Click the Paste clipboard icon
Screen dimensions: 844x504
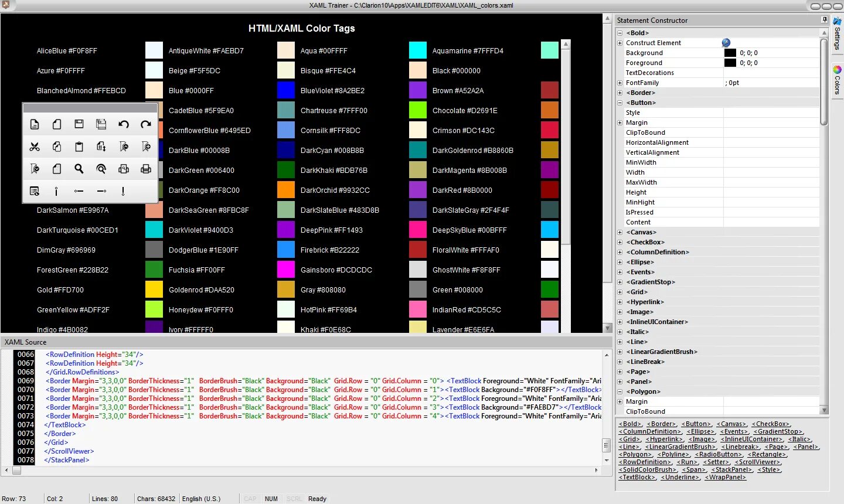pos(79,147)
